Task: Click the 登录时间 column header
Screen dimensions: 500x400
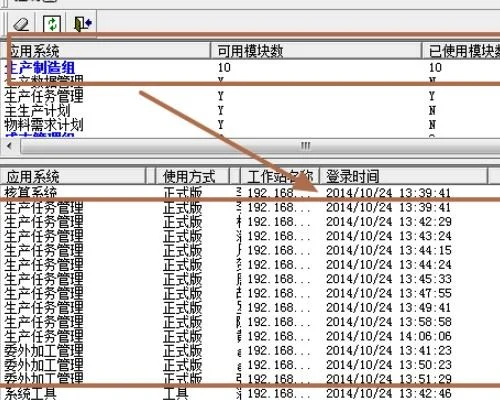Action: [403, 176]
